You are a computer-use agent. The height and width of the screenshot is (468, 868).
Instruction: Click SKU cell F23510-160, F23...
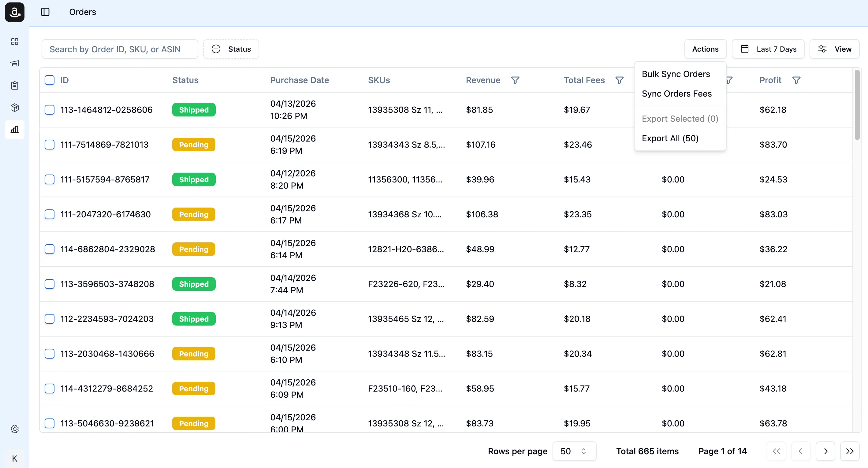tap(405, 389)
